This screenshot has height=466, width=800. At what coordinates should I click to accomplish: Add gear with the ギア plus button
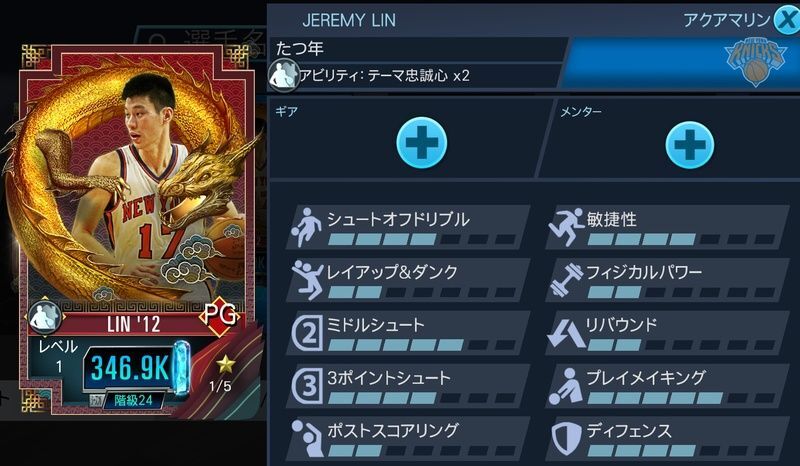click(421, 143)
